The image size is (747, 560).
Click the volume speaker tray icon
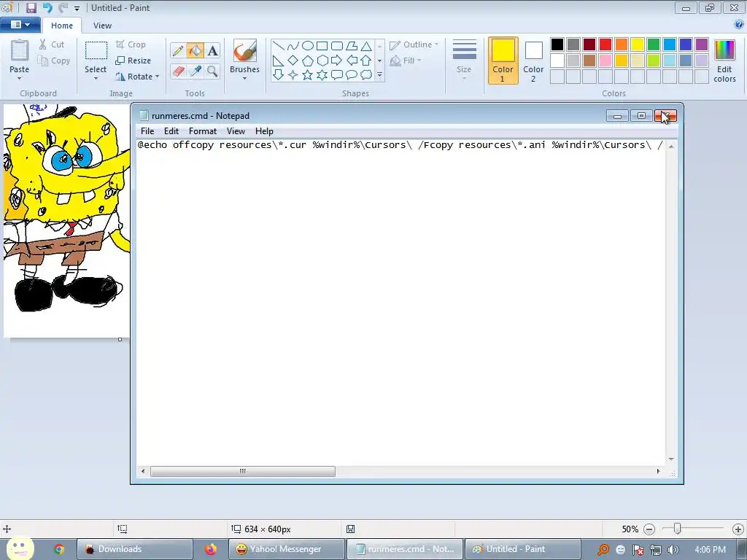coord(673,550)
